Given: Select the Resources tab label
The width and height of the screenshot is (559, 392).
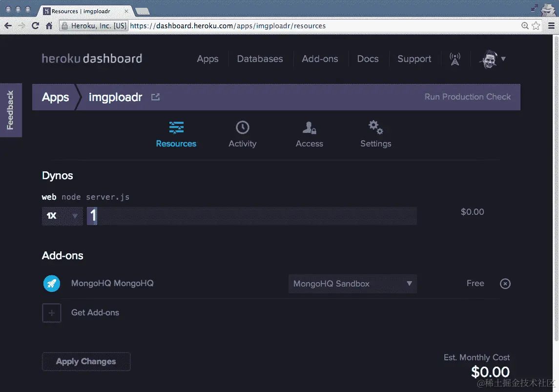Looking at the screenshot, I should pos(176,144).
